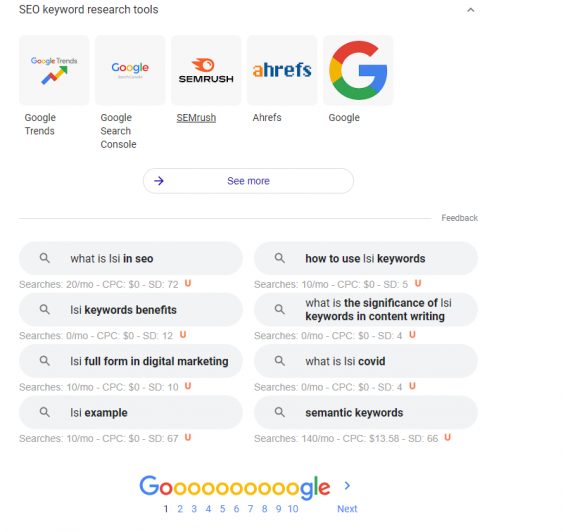
Task: Click the See more button
Action: click(248, 181)
